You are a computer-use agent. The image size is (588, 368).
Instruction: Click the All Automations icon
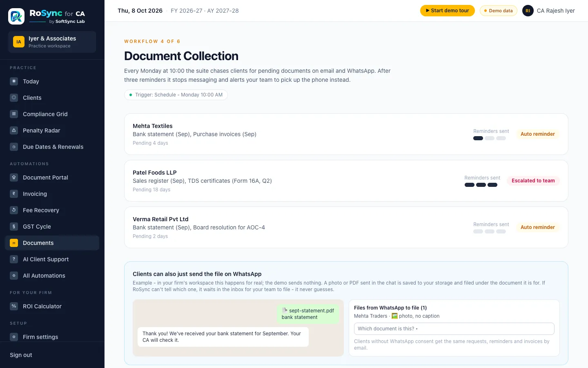[14, 276]
